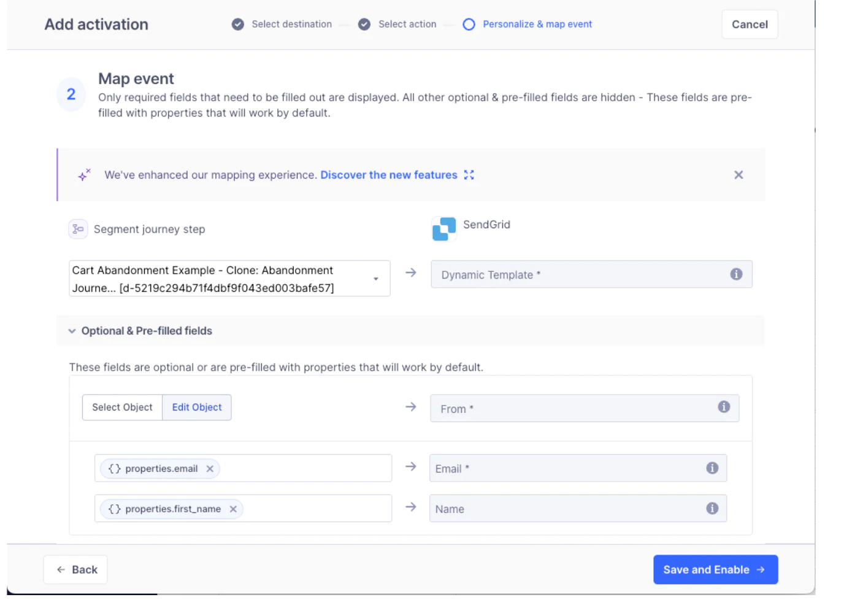Click the Save and Enable button

(715, 569)
